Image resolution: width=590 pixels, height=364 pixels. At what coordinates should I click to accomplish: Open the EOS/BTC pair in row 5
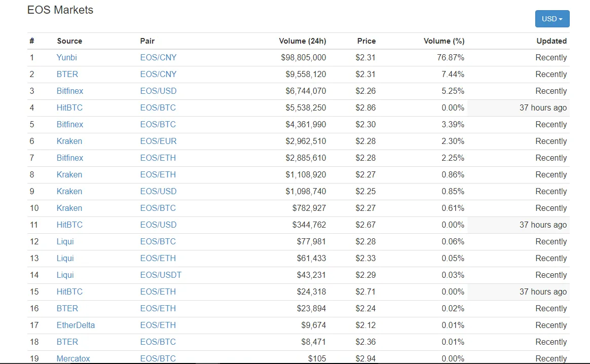pyautogui.click(x=158, y=125)
